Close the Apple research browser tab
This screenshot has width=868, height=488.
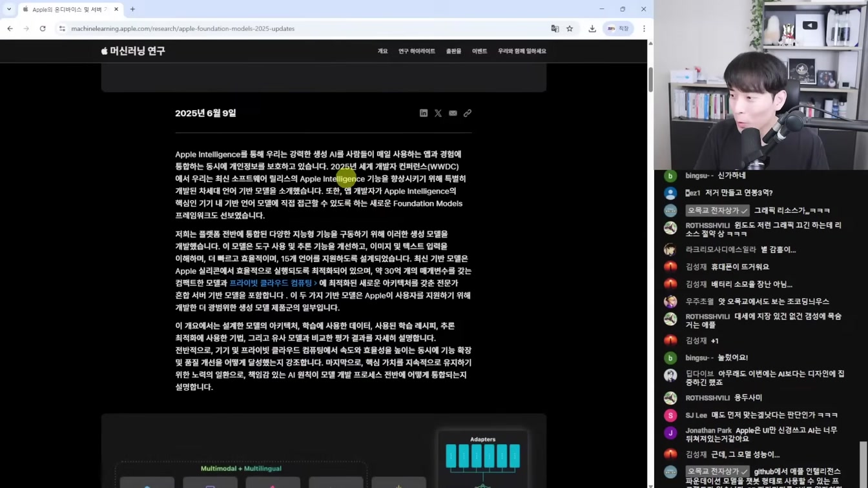pyautogui.click(x=116, y=9)
